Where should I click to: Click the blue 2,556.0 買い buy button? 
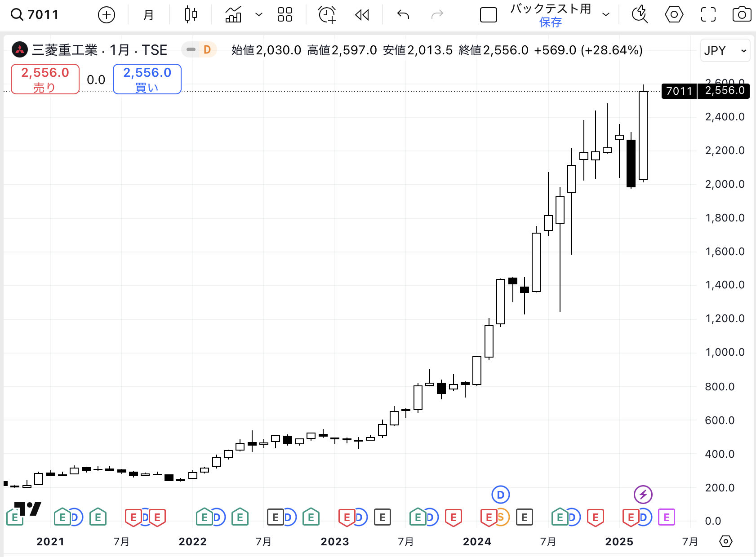click(x=147, y=79)
